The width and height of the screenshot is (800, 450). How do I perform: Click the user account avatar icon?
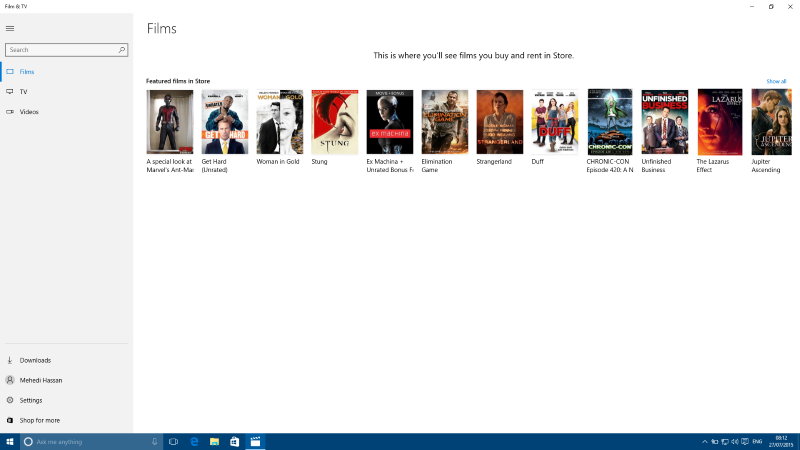[x=10, y=380]
